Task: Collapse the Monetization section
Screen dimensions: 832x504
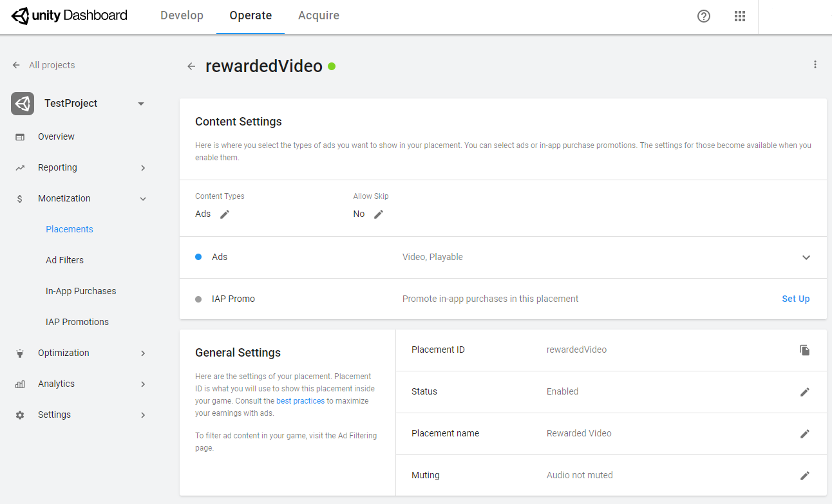Action: point(143,199)
